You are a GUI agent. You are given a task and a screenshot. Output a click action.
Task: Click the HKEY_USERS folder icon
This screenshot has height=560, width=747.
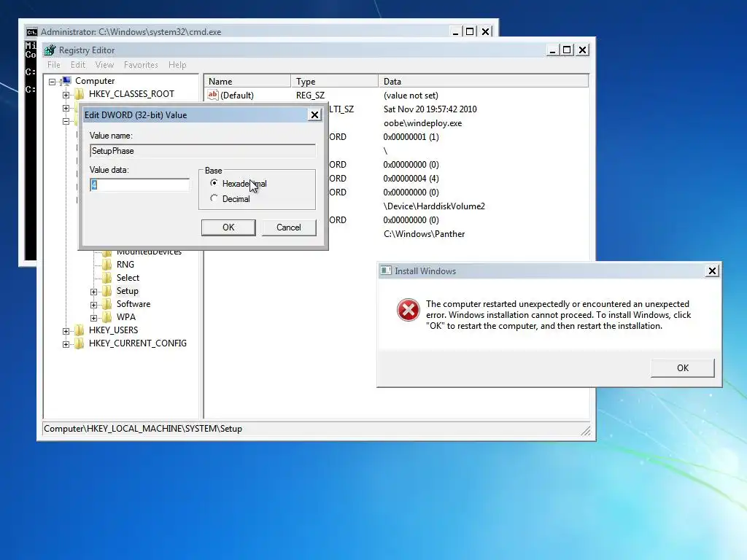point(79,330)
